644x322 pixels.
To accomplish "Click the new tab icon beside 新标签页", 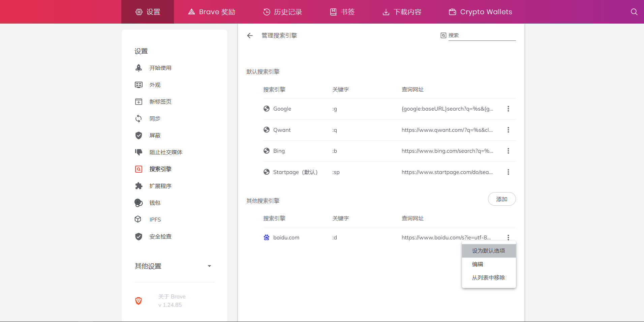I will pos(139,101).
